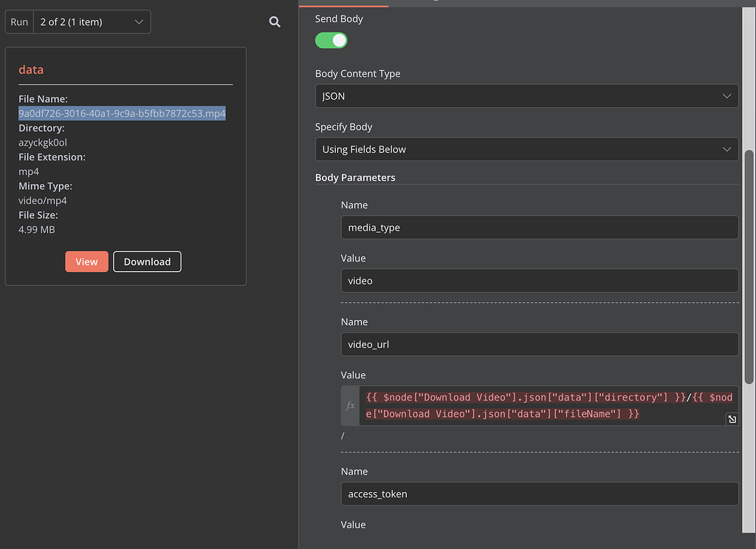Click the highlighted .mp4 file name text
The width and height of the screenshot is (756, 549).
point(122,114)
